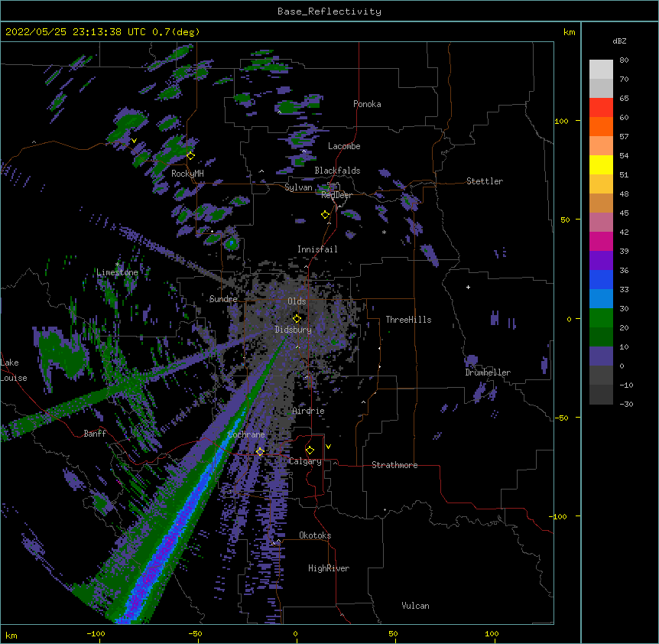Viewport: 659px width, 644px height.
Task: Pick the red 60 dBZ legend swatch
Action: coord(601,108)
